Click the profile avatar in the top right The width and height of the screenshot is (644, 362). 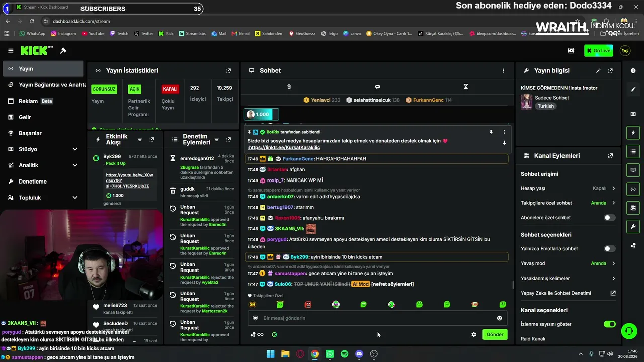[625, 51]
